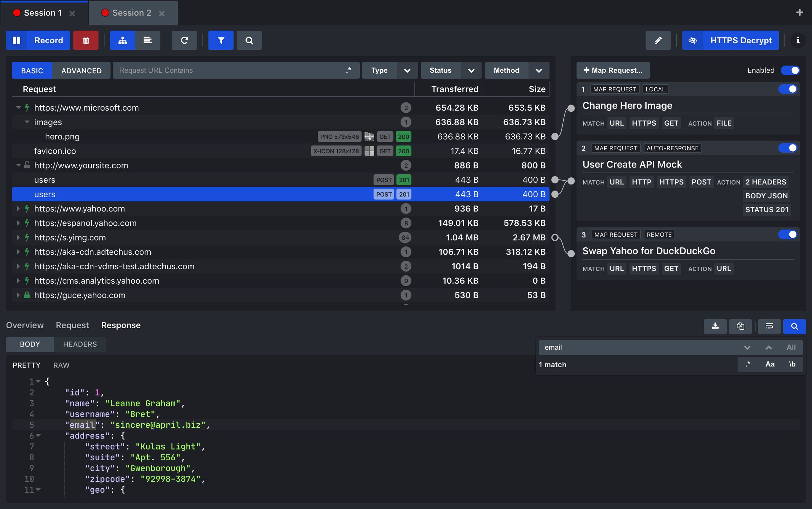Copy the response with the copy icon
This screenshot has width=812, height=509.
[740, 326]
